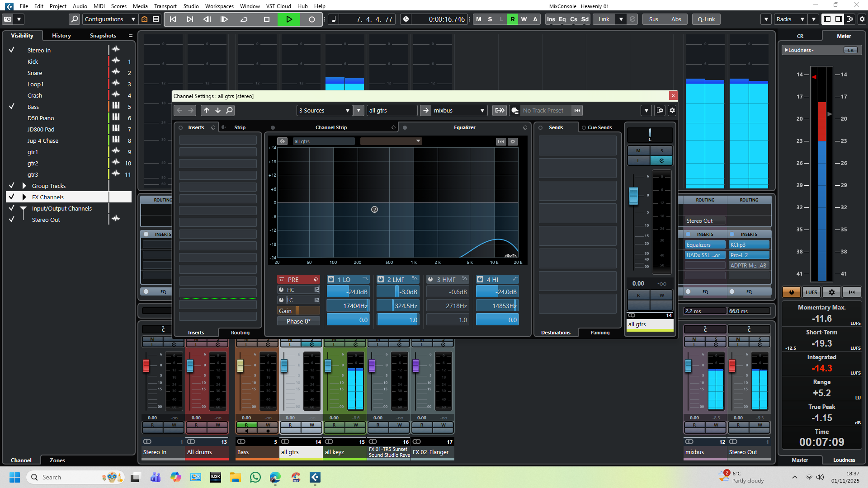Click the Q-Link button
The image size is (868, 488).
coord(706,19)
